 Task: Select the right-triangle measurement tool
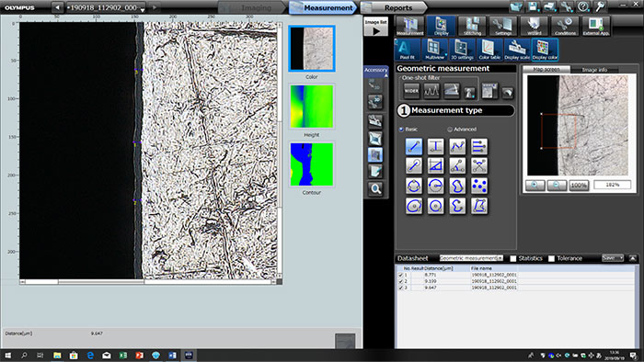435,166
